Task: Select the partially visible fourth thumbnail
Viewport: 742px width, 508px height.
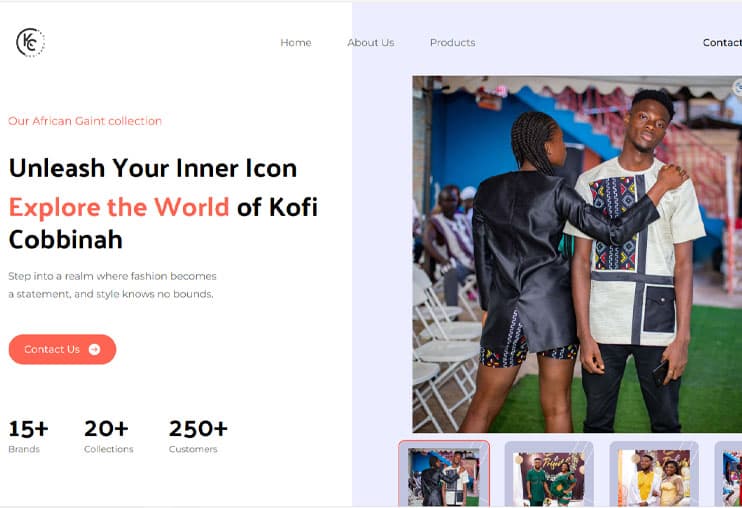Action: pos(728,474)
